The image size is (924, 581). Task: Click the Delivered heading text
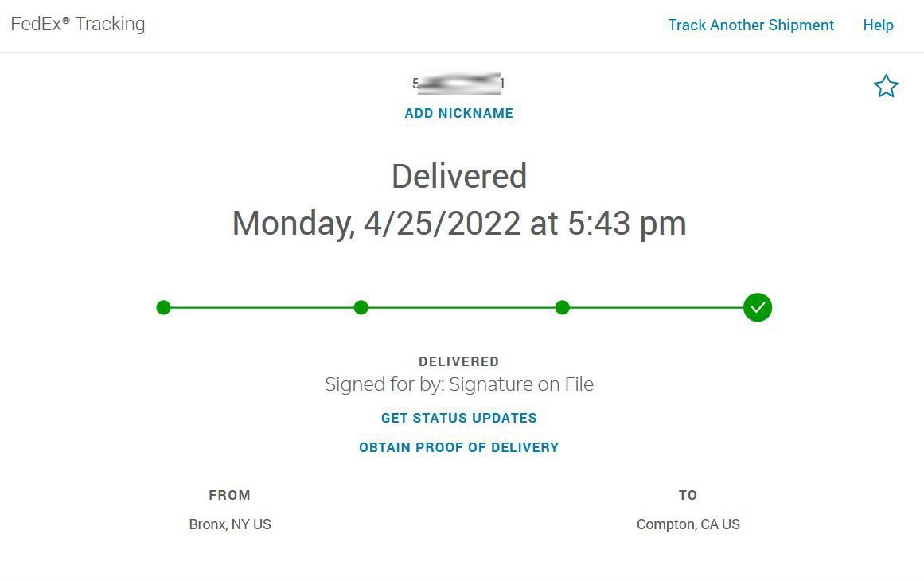(x=459, y=176)
